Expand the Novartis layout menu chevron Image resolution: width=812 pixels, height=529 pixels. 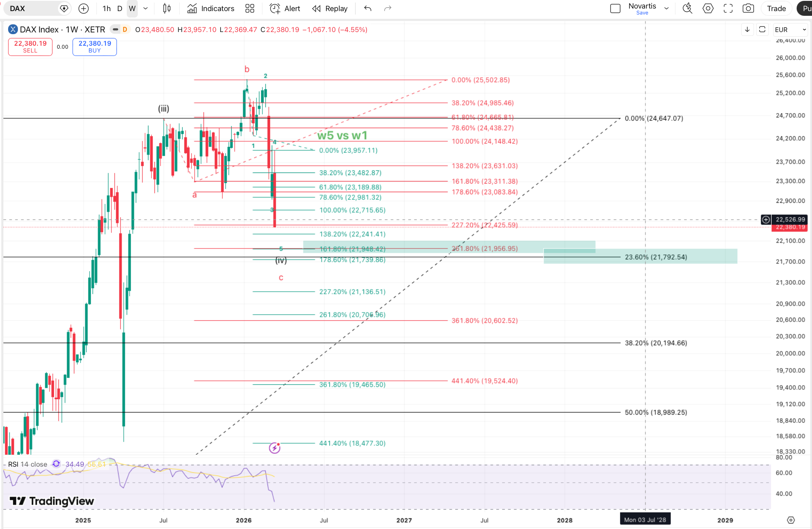pos(666,9)
